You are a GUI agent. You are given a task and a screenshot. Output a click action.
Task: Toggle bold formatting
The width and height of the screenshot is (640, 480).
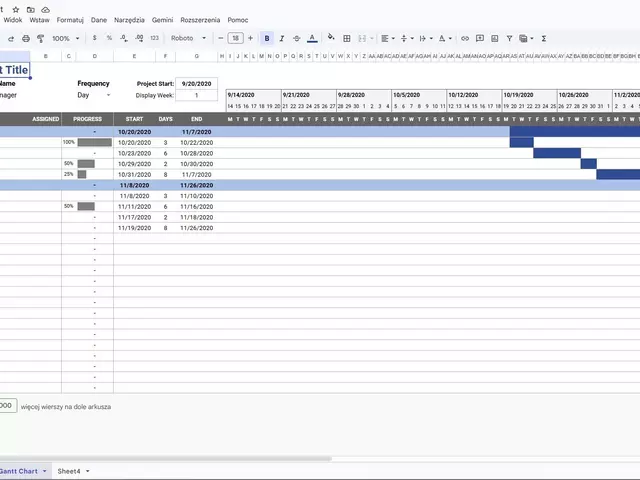[267, 38]
